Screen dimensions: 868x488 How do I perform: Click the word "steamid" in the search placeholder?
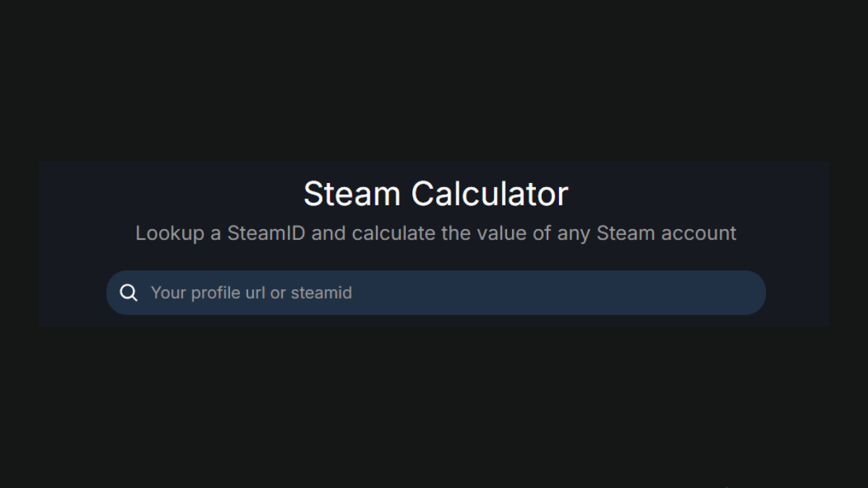(321, 293)
